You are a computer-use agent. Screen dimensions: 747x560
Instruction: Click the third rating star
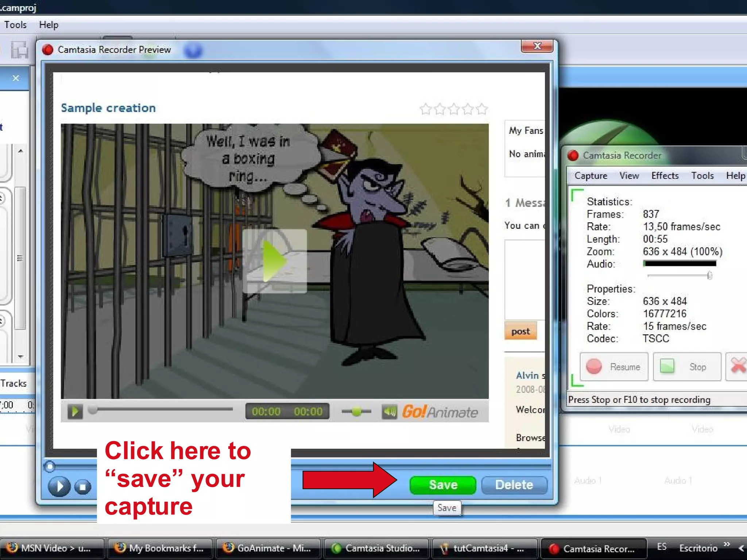[x=454, y=109]
